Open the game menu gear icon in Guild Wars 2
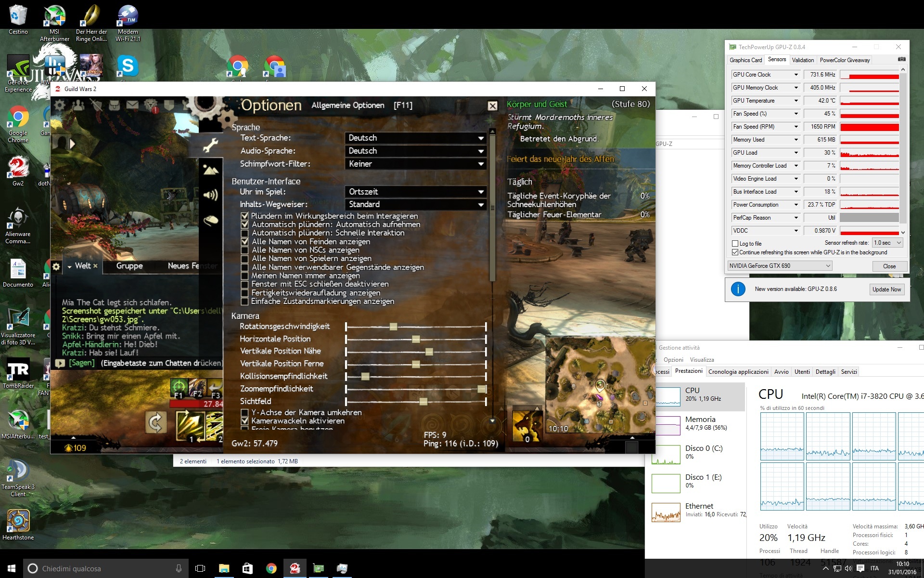Viewport: 924px width, 578px height. 60,105
